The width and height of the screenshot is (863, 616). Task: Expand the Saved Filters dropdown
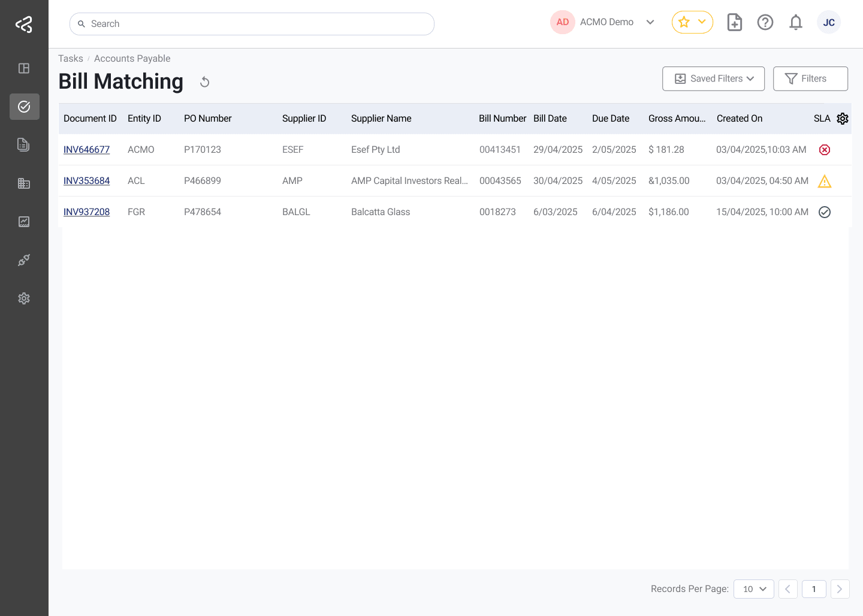713,78
